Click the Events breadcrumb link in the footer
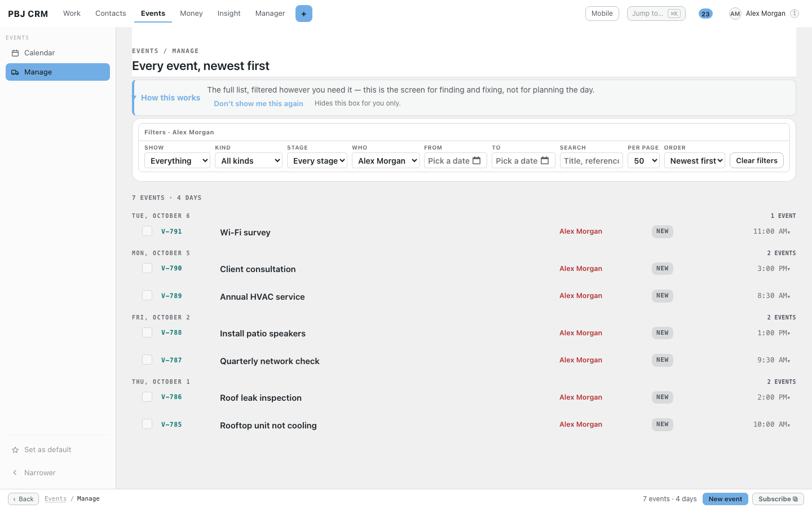This screenshot has height=508, width=812. (55, 499)
